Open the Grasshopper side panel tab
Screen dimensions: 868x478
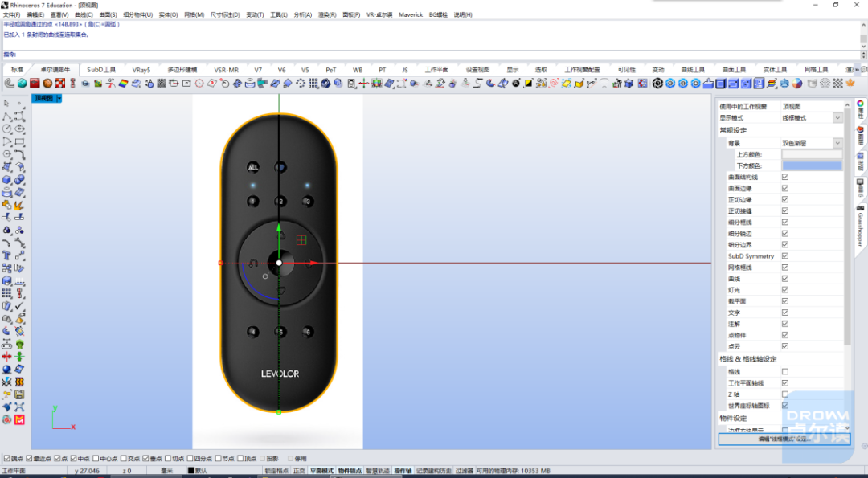(x=860, y=226)
